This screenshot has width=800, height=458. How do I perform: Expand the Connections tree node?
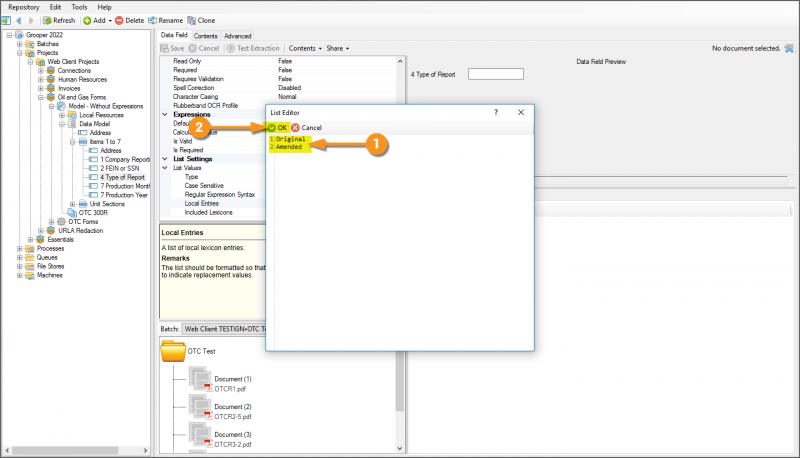41,71
